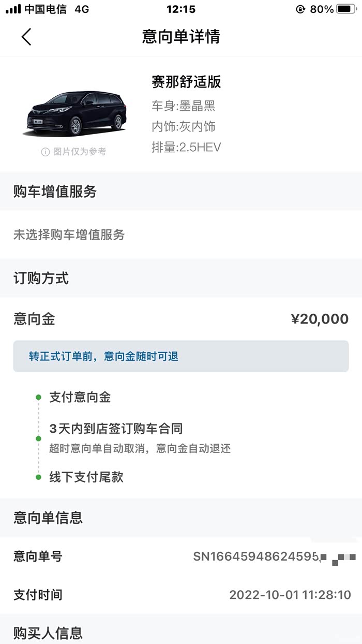Image resolution: width=362 pixels, height=644 pixels.
Task: Tap the back arrow icon
Action: click(26, 37)
